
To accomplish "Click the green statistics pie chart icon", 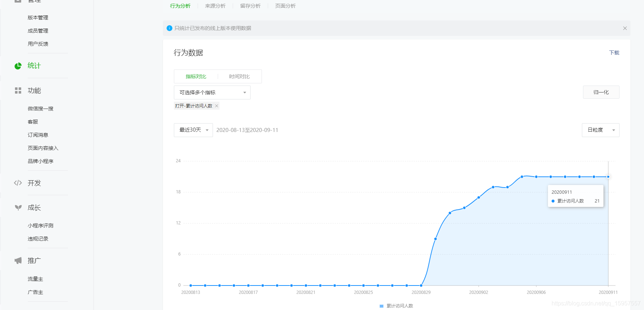I will pos(18,66).
